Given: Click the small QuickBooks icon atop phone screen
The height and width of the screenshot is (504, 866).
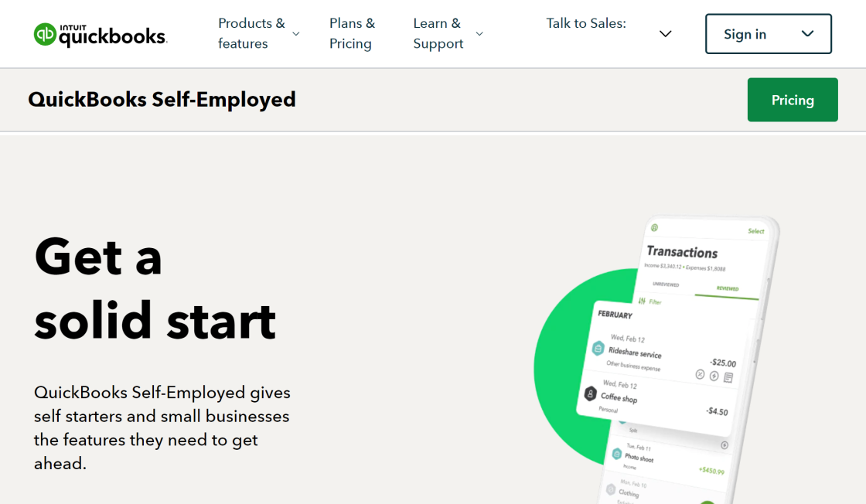Looking at the screenshot, I should coord(654,227).
